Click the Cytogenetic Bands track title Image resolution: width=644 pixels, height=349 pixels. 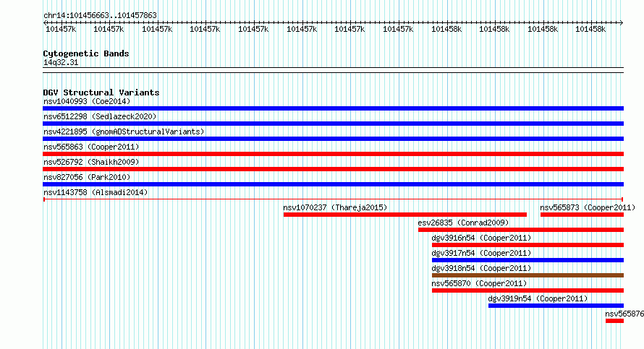(x=86, y=53)
